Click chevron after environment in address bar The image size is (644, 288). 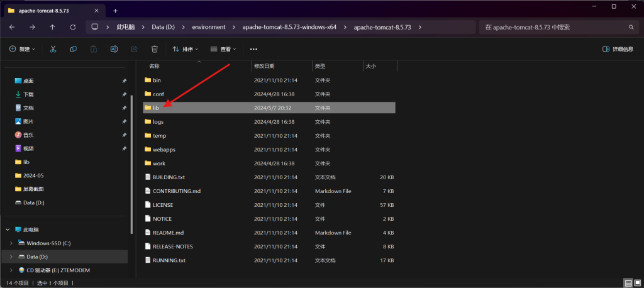click(x=234, y=27)
